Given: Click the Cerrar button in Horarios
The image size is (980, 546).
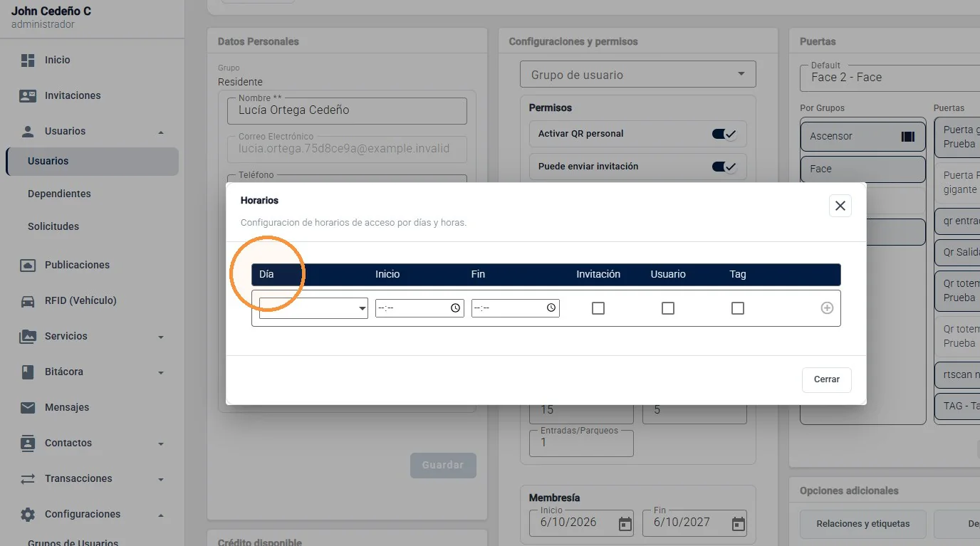Looking at the screenshot, I should (x=826, y=379).
